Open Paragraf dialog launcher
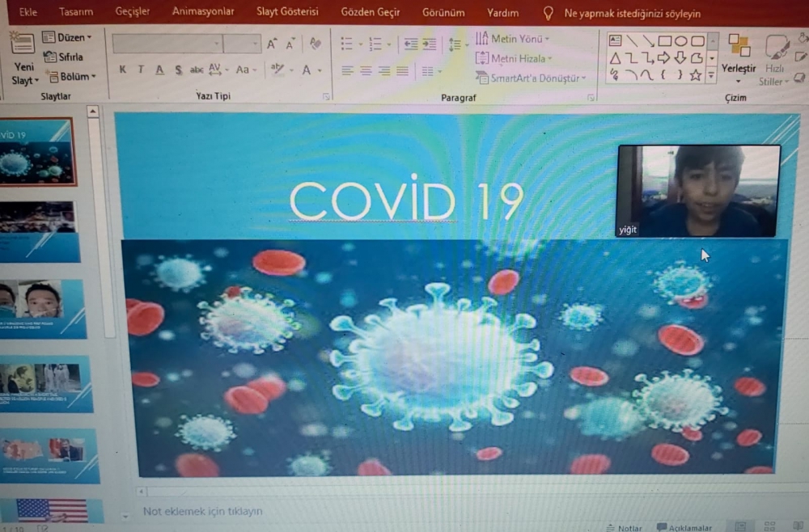 591,98
